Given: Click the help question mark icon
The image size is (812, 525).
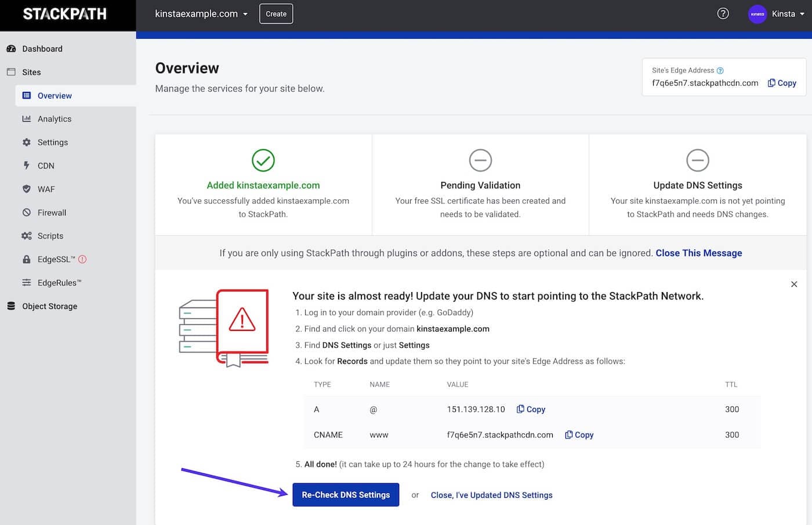Looking at the screenshot, I should (x=723, y=13).
